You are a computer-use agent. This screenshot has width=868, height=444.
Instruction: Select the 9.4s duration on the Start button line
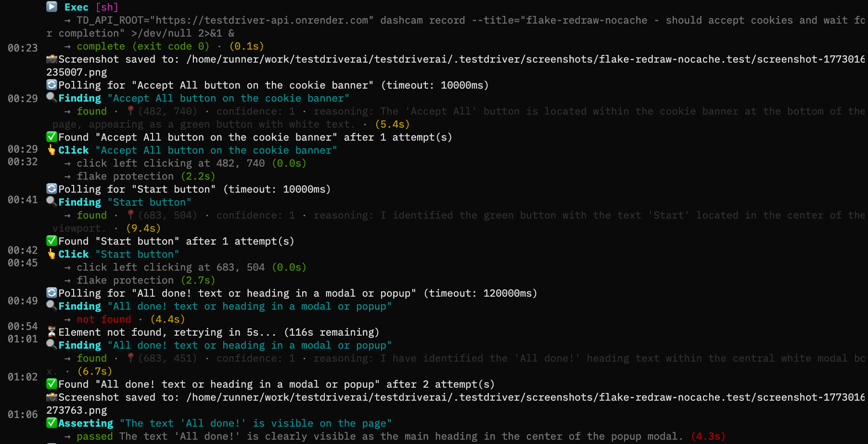click(x=143, y=228)
